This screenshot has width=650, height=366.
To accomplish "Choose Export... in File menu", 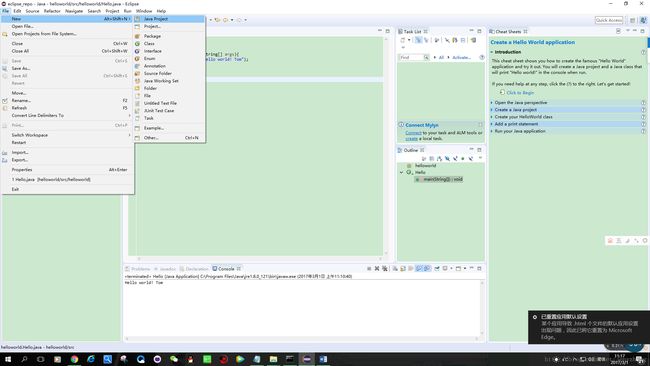I will tap(67, 160).
